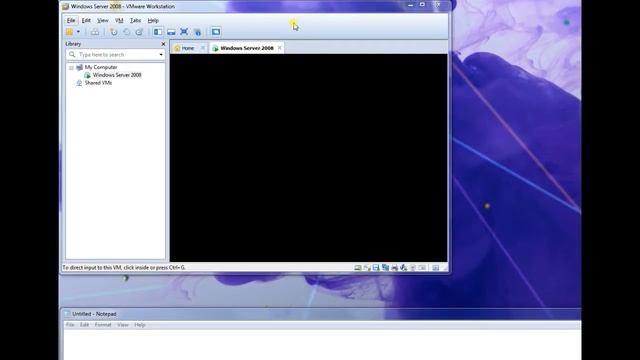
Task: Click the console view toolbar icon
Action: pyautogui.click(x=216, y=32)
